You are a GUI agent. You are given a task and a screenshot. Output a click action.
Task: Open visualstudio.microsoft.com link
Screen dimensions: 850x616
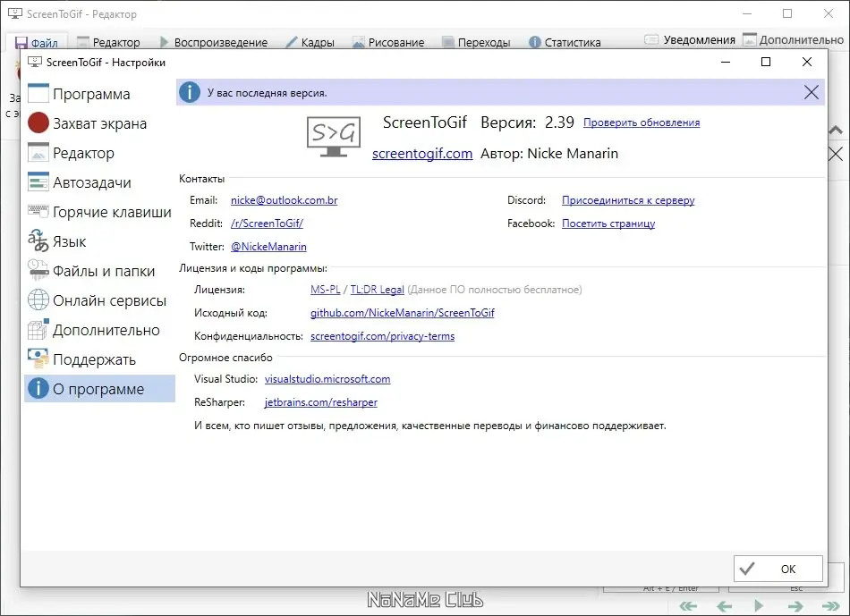click(x=327, y=379)
